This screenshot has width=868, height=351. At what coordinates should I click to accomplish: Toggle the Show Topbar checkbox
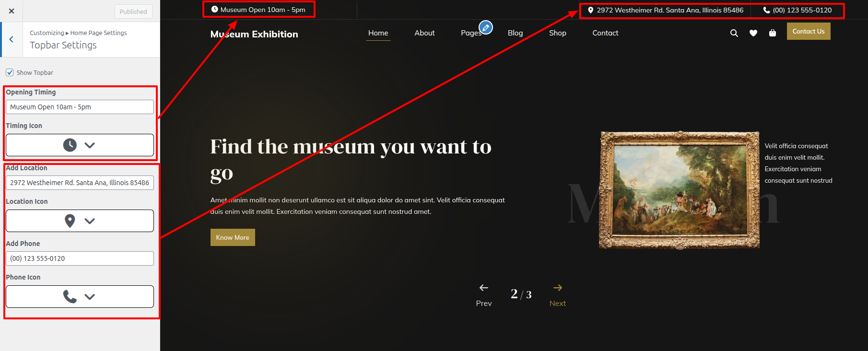[10, 72]
